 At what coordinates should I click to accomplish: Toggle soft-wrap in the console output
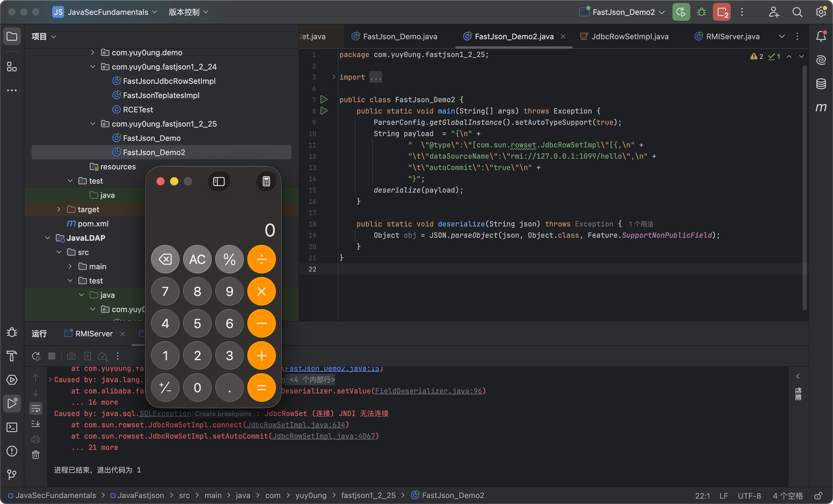[x=35, y=409]
